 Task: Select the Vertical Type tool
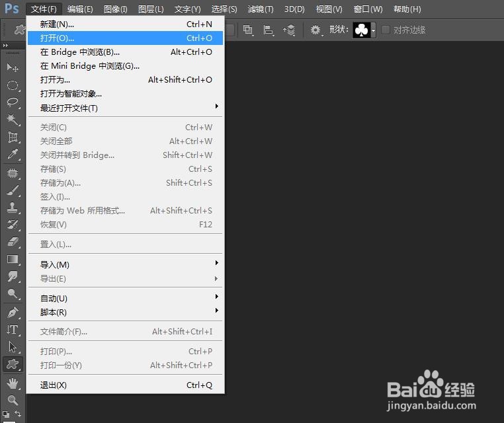(x=13, y=330)
